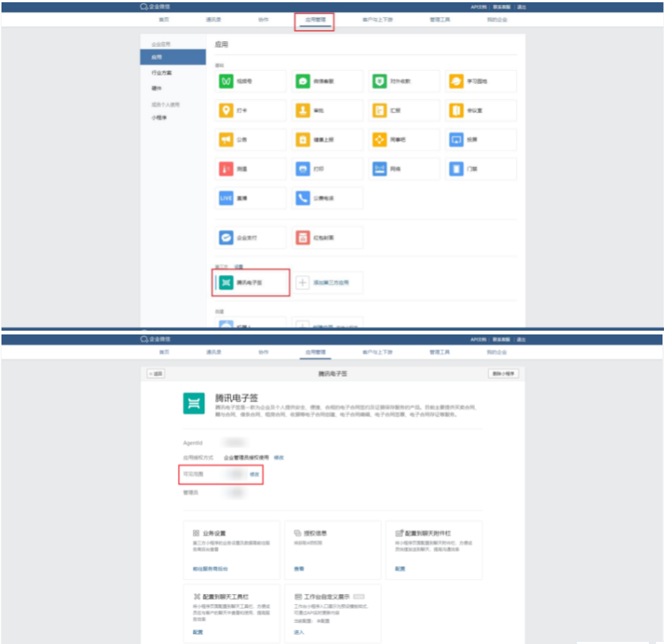Select 行业方案 in the left sidebar
The width and height of the screenshot is (667, 644).
(x=161, y=73)
